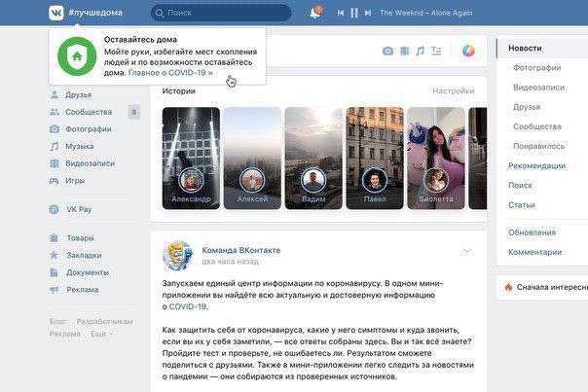The width and height of the screenshot is (588, 392).
Task: View Вадим's story
Action: (313, 159)
